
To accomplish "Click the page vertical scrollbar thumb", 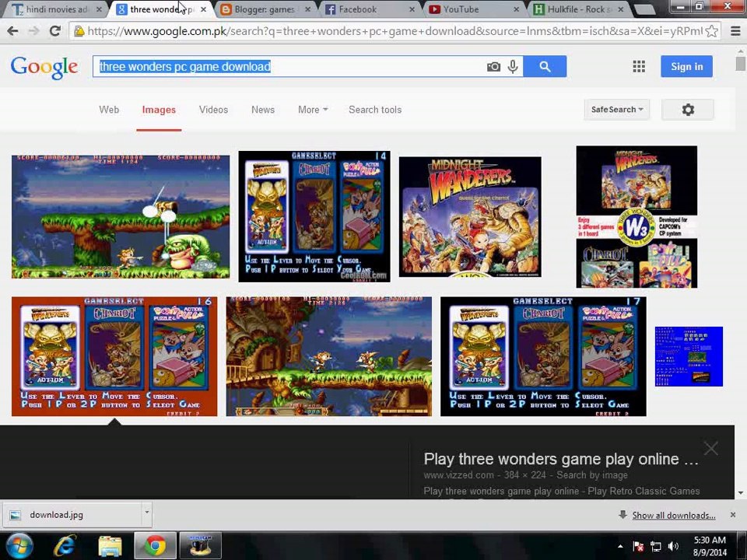I will (x=740, y=64).
